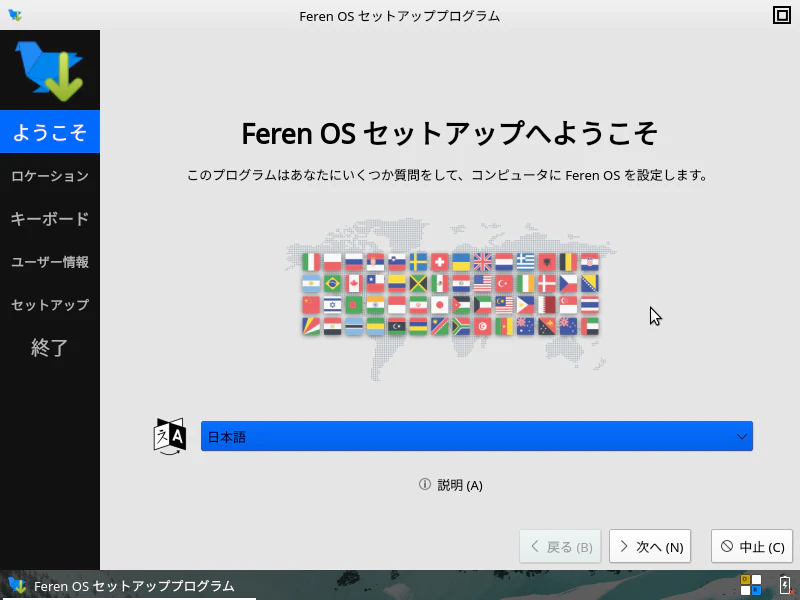Click the 次へ (N) button
Viewport: 800px width, 600px height.
point(649,546)
